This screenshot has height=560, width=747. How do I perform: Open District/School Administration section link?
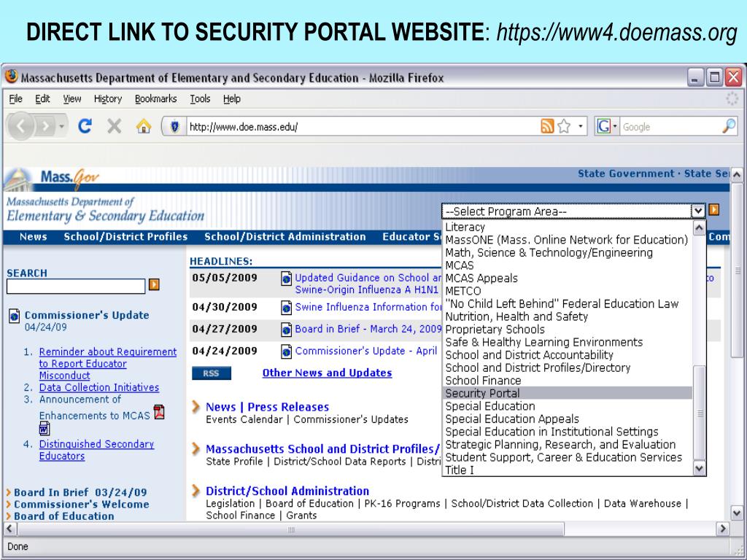click(287, 491)
